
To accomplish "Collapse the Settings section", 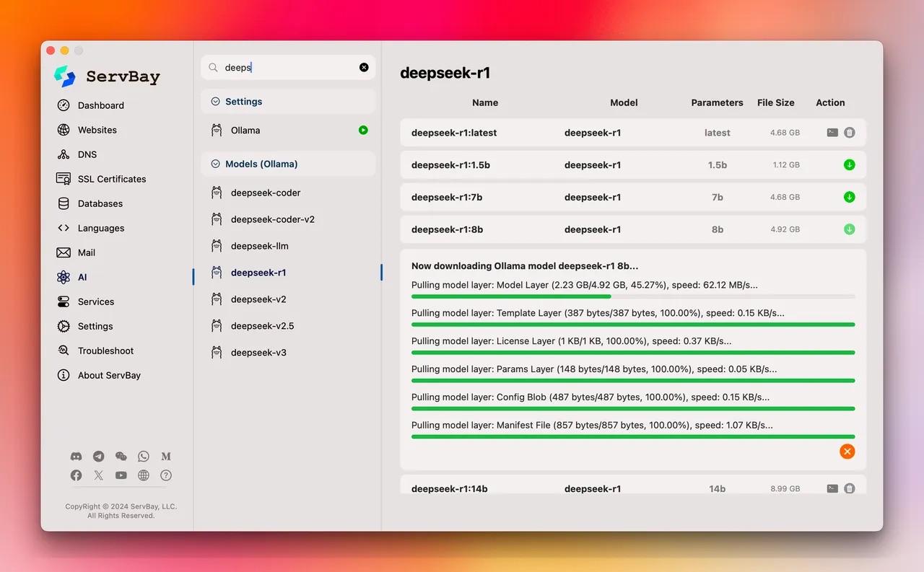I will point(215,102).
